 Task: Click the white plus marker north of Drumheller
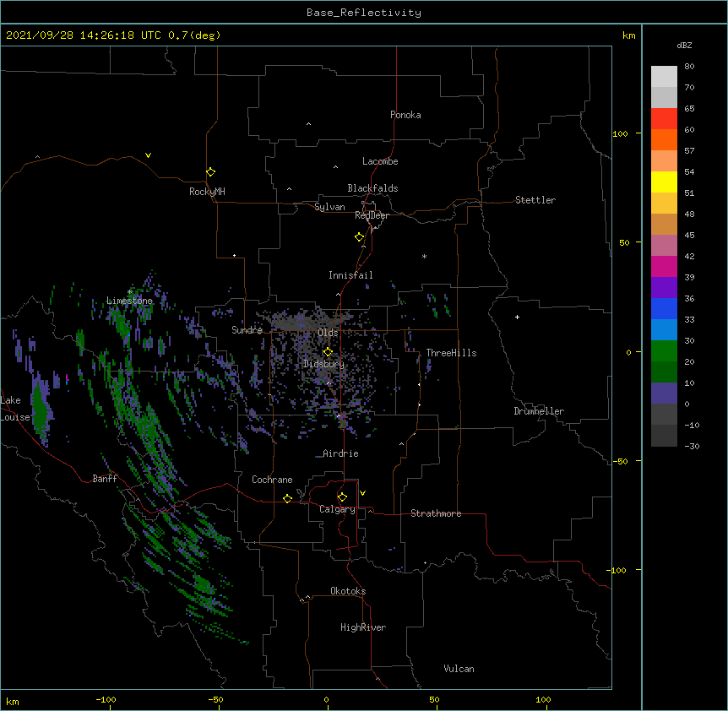[517, 317]
